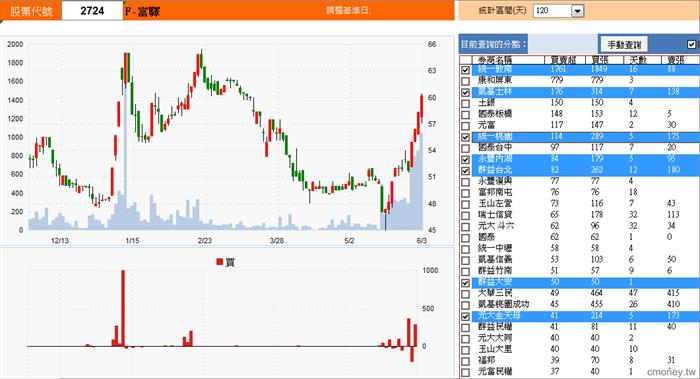Click the tallest red buy bar near 1/15
Viewport: 700px width, 379px height.
(123, 308)
